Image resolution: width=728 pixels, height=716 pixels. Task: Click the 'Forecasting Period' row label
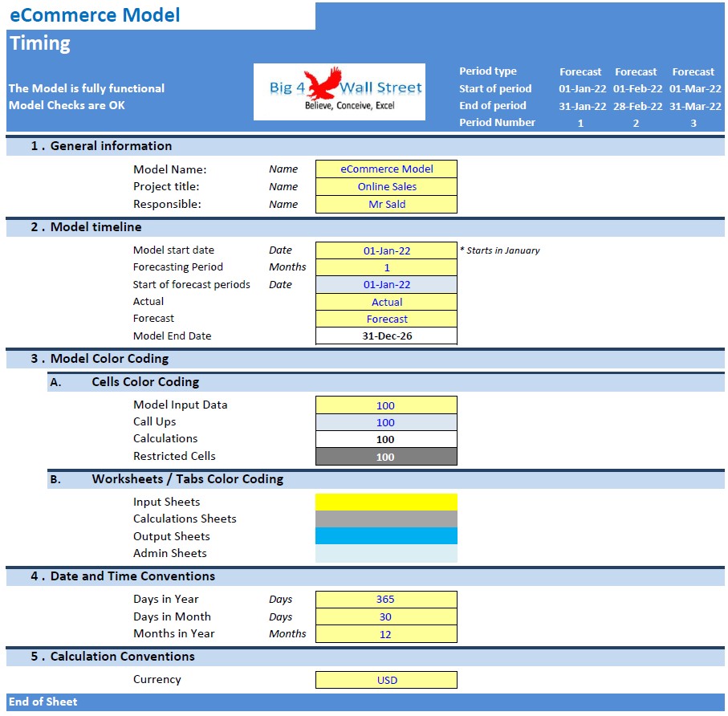tap(178, 267)
